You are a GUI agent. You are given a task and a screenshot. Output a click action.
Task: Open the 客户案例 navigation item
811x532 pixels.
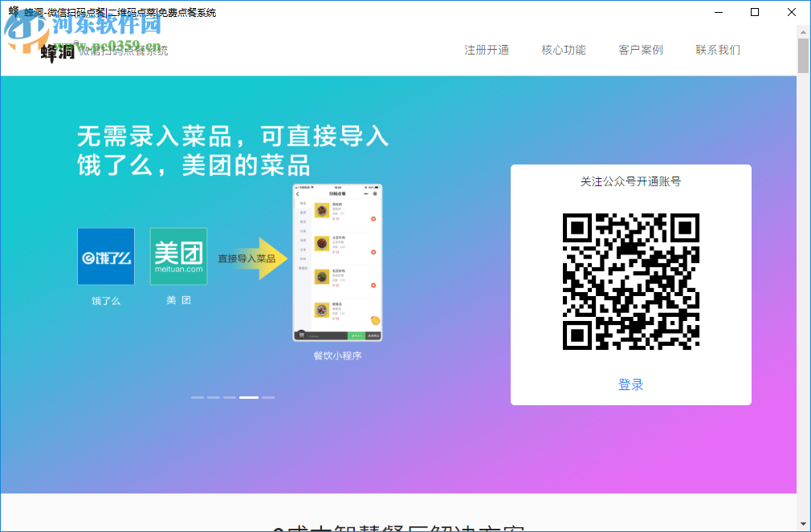point(641,49)
